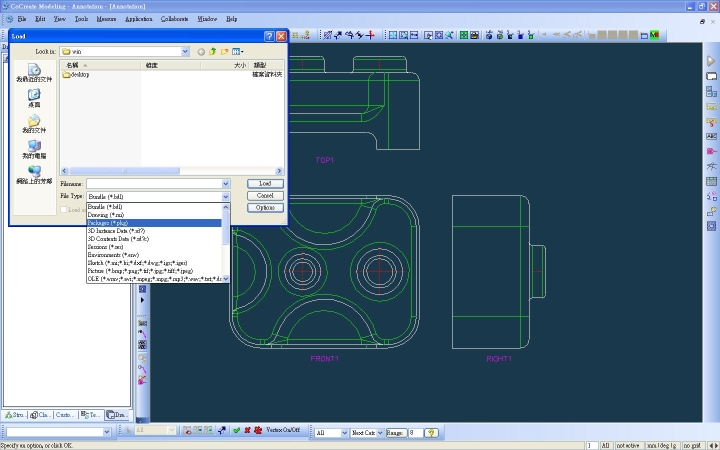Click the Cancel button in the Load dialog
The height and width of the screenshot is (450, 720).
click(265, 196)
